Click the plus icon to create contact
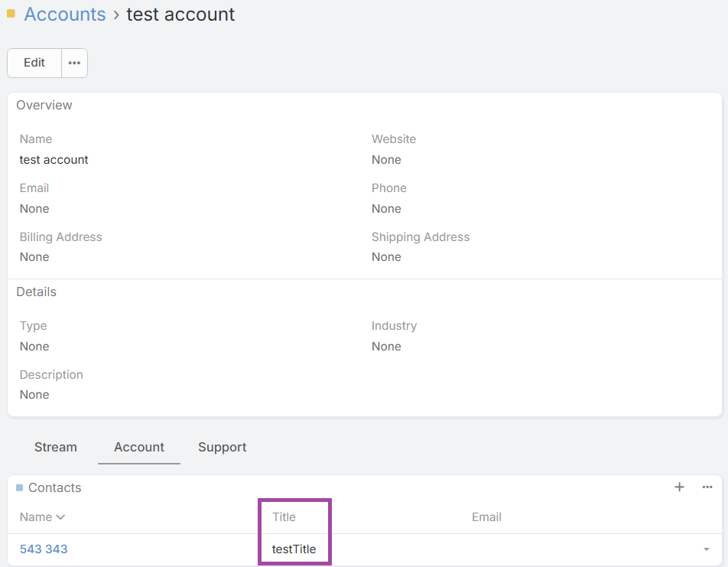The height and width of the screenshot is (567, 728). pos(679,487)
